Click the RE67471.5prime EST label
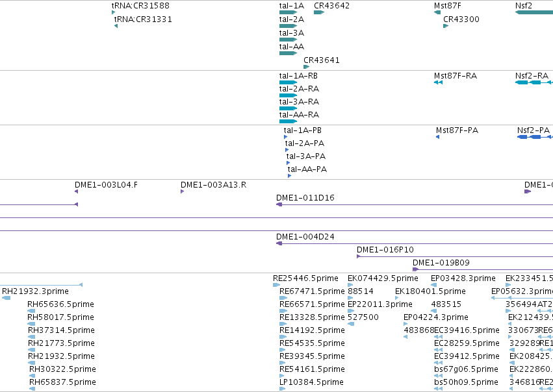Screen dimensions: 553x392 point(312,291)
